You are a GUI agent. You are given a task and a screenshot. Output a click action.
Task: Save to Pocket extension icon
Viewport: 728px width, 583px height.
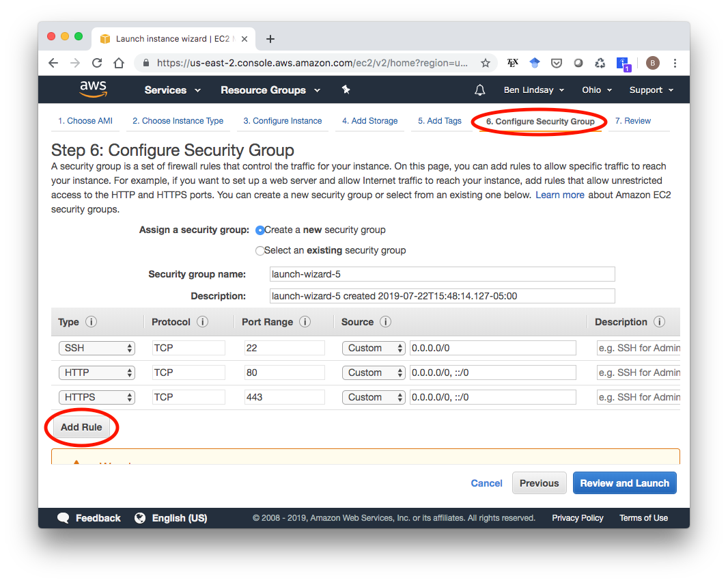pyautogui.click(x=556, y=63)
